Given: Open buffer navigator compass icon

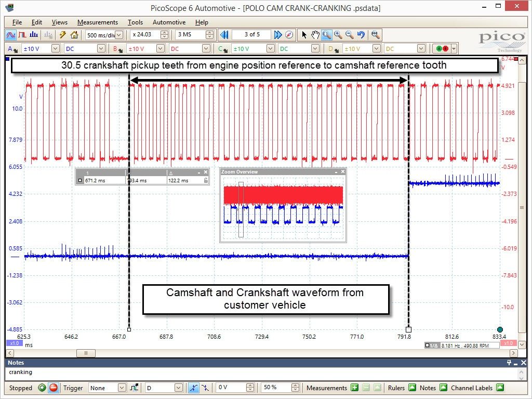Looking at the screenshot, I should [x=289, y=35].
